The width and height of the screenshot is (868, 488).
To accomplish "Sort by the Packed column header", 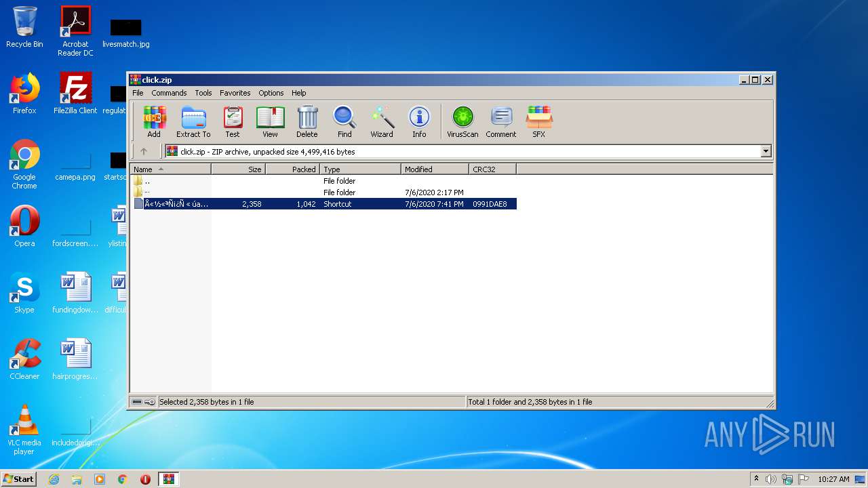I will point(292,169).
